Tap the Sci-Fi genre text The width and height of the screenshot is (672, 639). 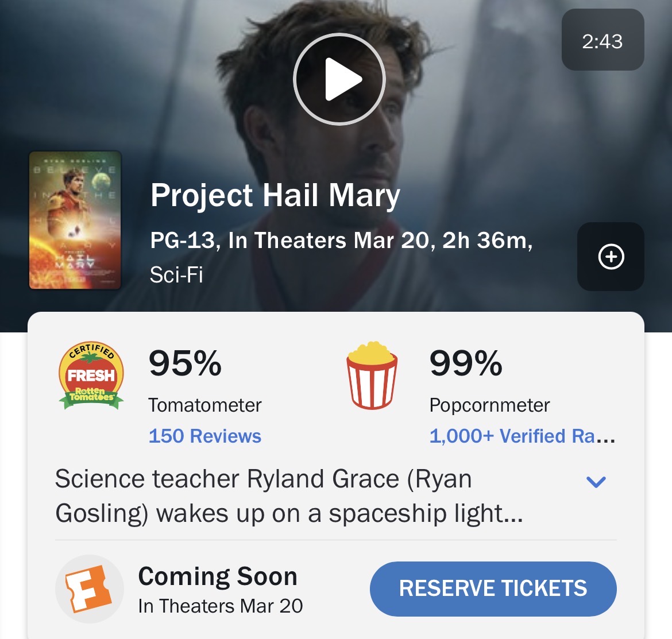[x=176, y=275]
